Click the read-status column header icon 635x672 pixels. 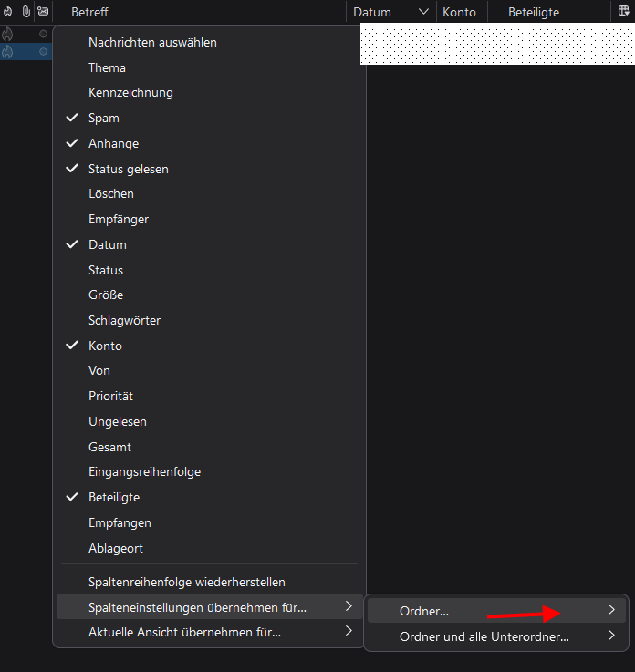point(43,12)
